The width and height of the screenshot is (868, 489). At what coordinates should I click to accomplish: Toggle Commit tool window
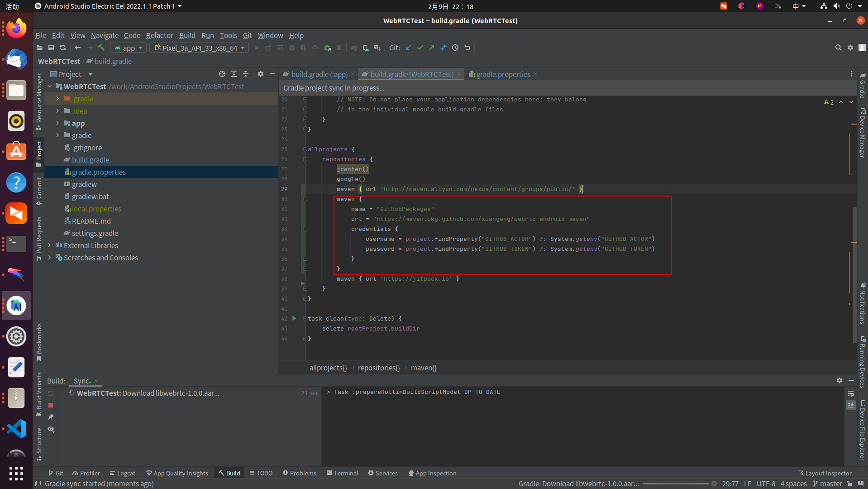point(39,191)
